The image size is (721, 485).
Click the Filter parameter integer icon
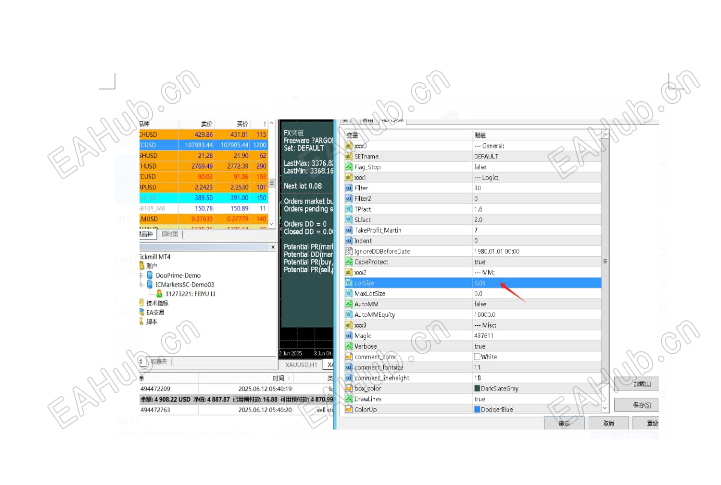click(x=349, y=188)
